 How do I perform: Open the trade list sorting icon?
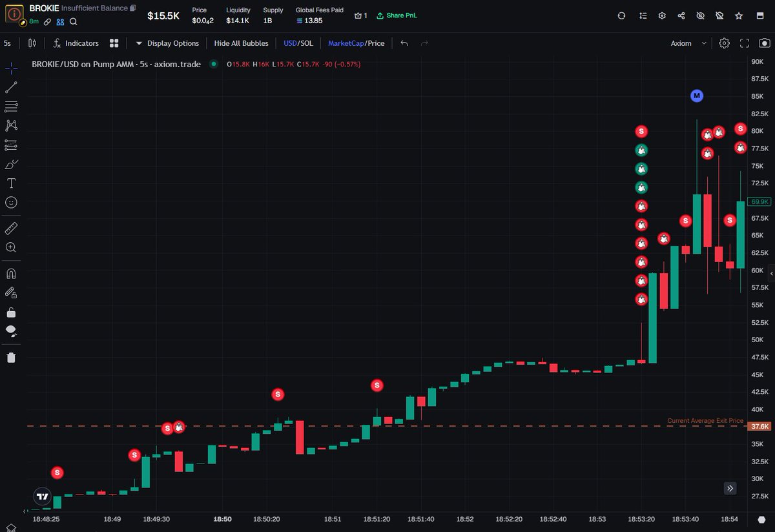642,15
